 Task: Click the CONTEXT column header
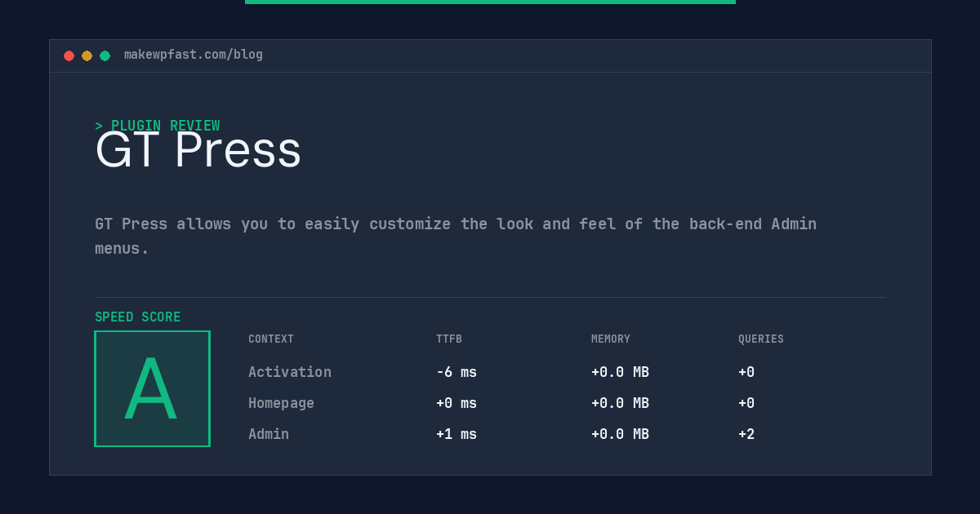(x=271, y=339)
